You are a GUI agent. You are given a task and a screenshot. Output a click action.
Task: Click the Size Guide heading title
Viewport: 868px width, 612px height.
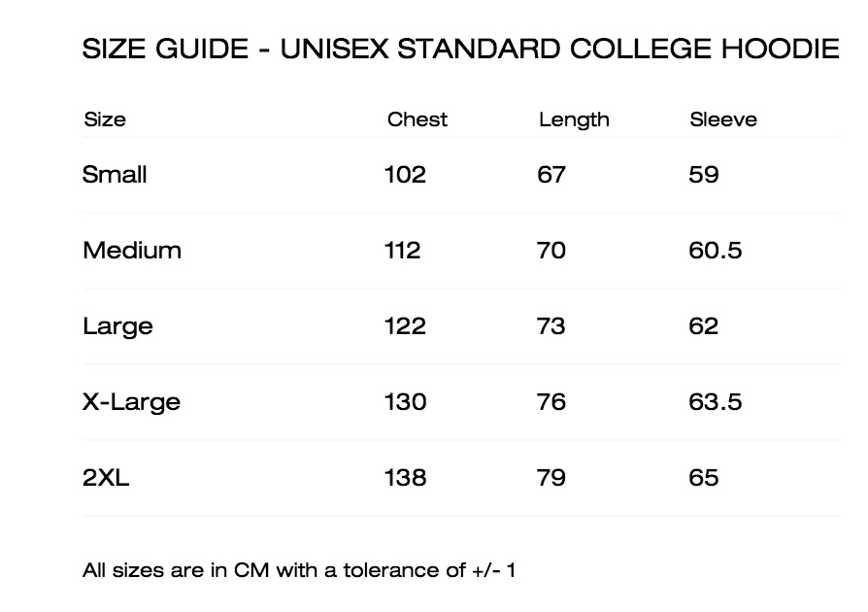point(460,49)
